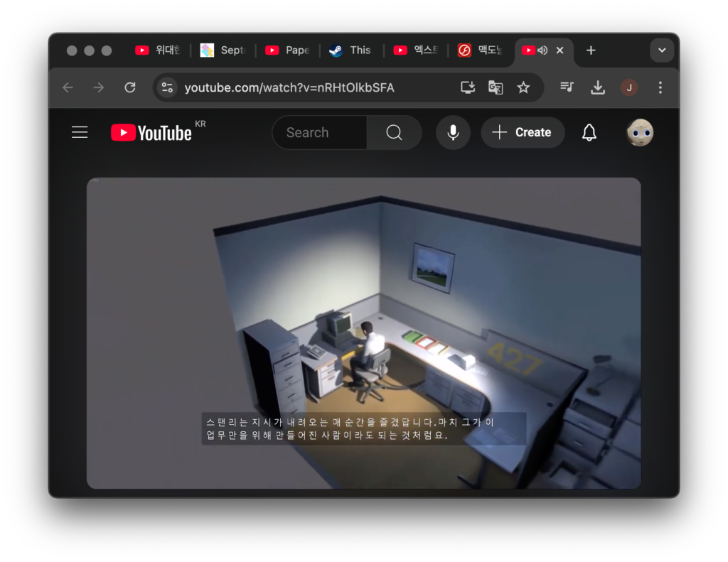Open a new browser tab
This screenshot has width=728, height=562.
(591, 50)
